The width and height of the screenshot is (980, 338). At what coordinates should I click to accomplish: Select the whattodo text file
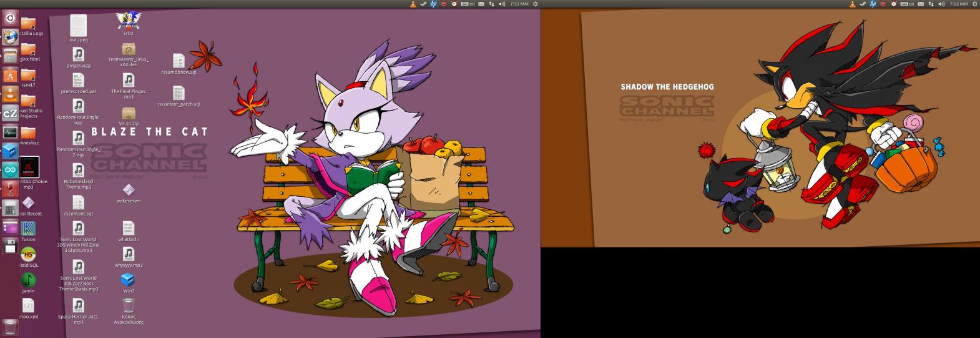(128, 231)
